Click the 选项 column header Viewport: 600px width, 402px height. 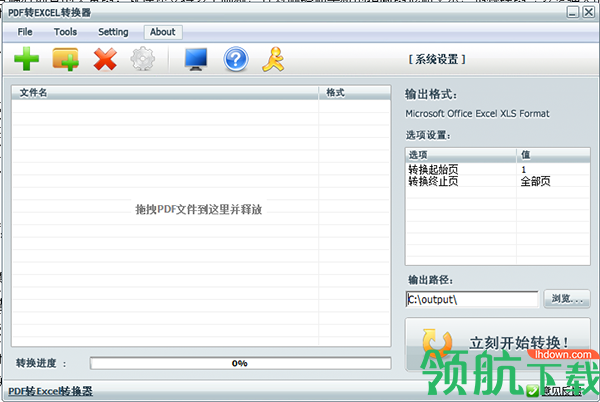[461, 155]
